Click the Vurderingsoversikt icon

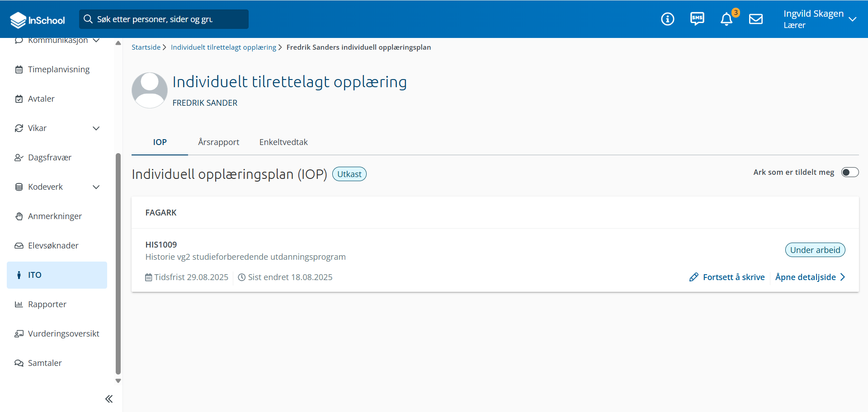click(19, 334)
